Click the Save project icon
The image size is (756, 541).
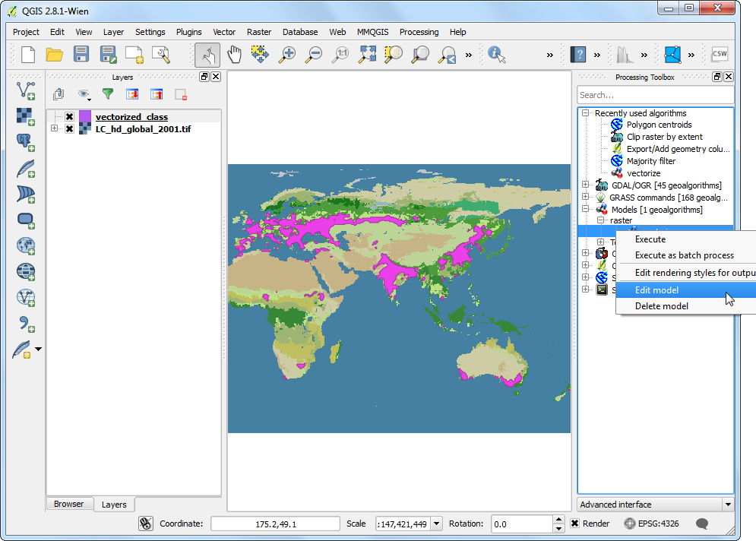(81, 54)
